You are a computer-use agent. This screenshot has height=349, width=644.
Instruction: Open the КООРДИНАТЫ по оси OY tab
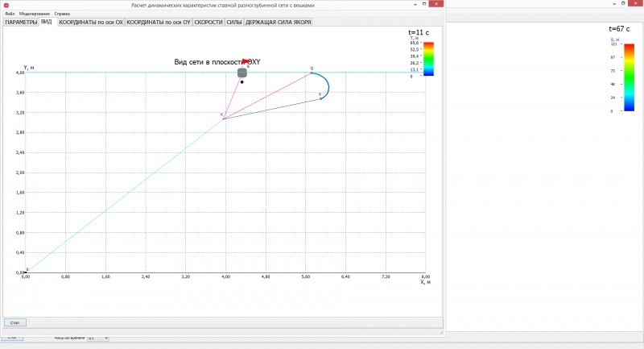(159, 23)
